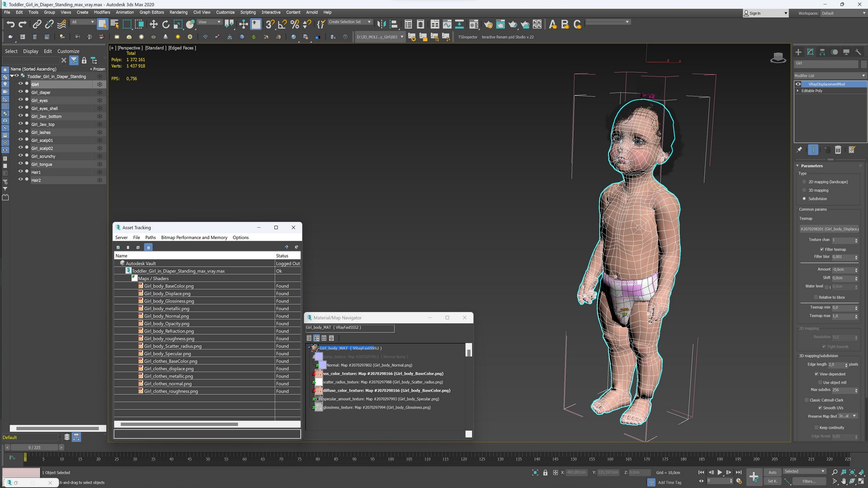Click the Set Key plus icon
The height and width of the screenshot is (488, 868).
pyautogui.click(x=754, y=476)
